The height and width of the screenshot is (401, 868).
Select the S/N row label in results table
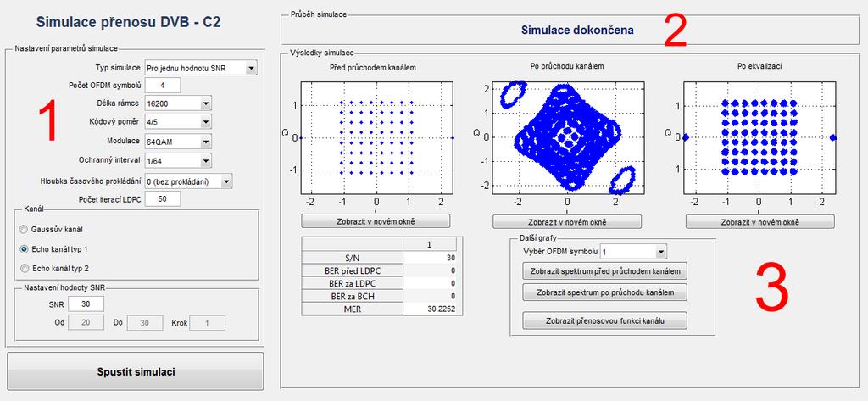tap(353, 258)
